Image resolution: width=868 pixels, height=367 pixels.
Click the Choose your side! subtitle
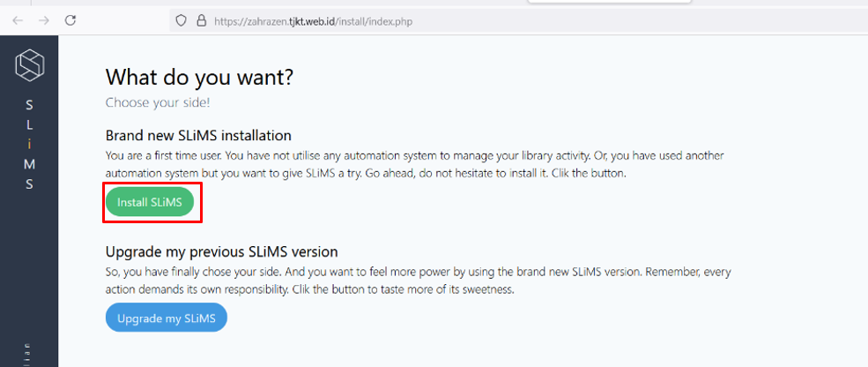click(158, 102)
